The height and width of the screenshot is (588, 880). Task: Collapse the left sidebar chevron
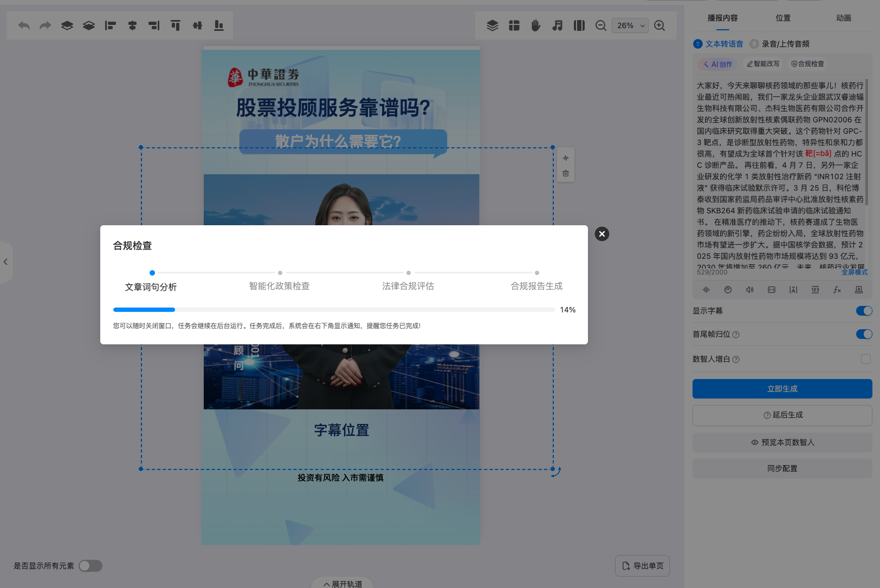[5, 262]
